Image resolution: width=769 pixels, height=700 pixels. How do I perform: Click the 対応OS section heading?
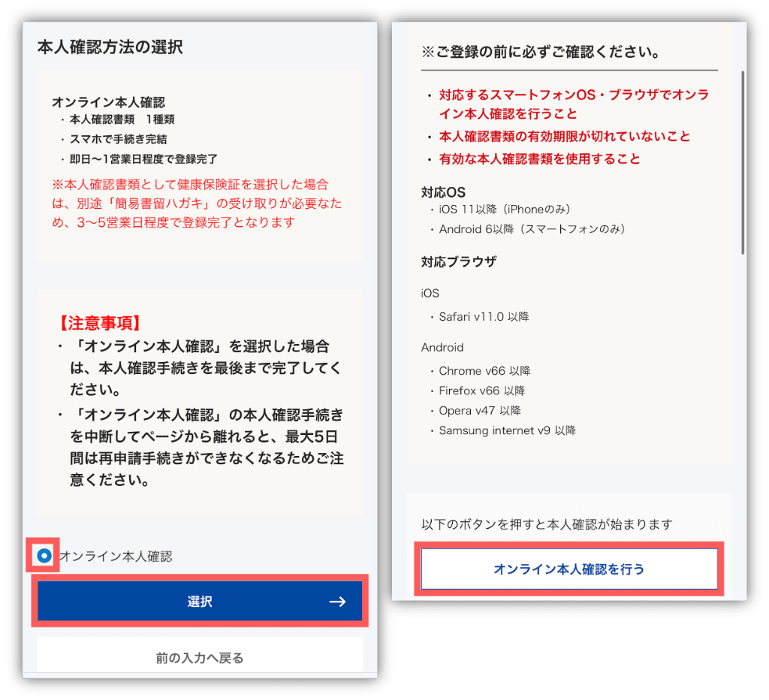tap(443, 192)
